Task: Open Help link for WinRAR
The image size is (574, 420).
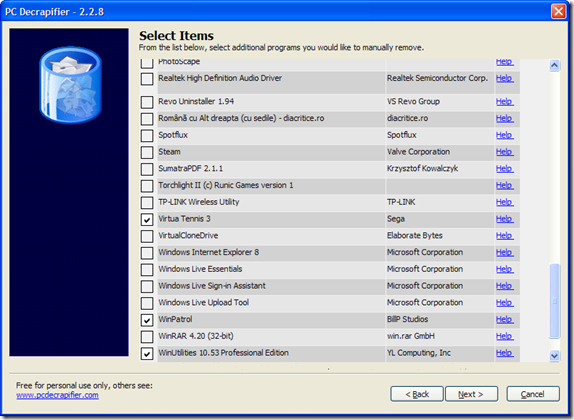Action: coord(504,336)
